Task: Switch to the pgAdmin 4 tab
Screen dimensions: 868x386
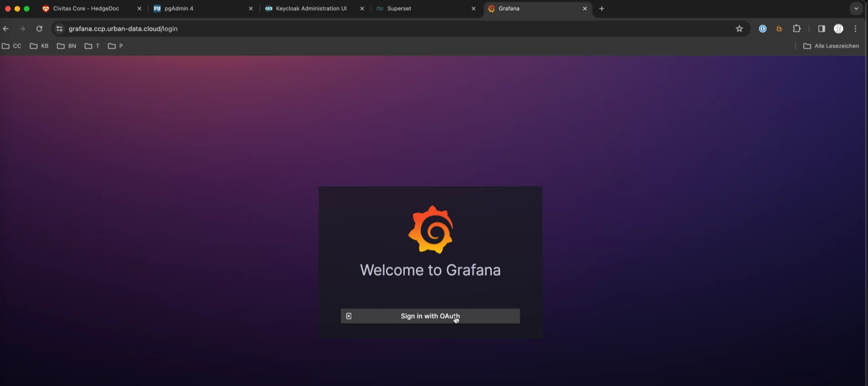Action: tap(203, 9)
